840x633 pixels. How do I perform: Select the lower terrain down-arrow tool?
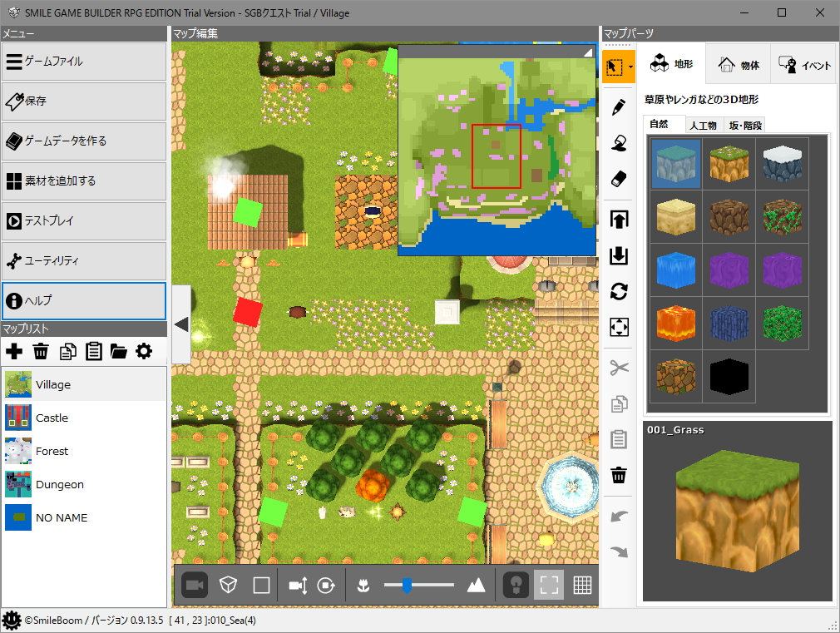(x=618, y=255)
